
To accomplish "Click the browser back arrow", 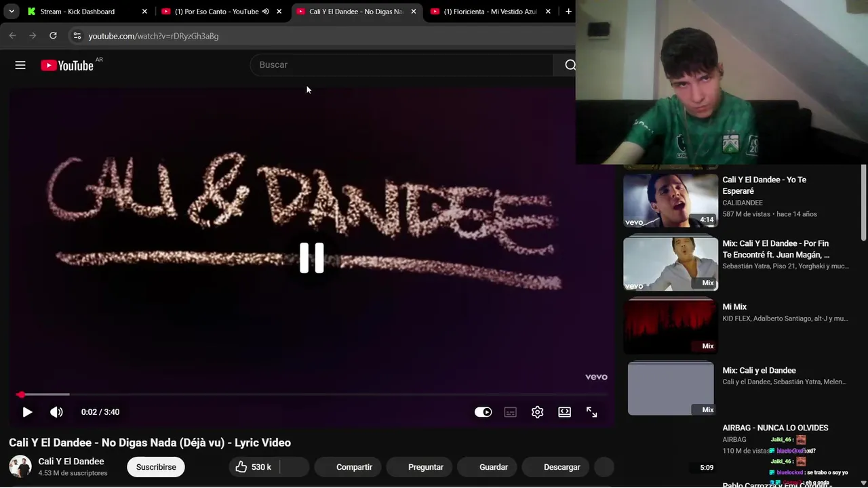I will (x=12, y=35).
